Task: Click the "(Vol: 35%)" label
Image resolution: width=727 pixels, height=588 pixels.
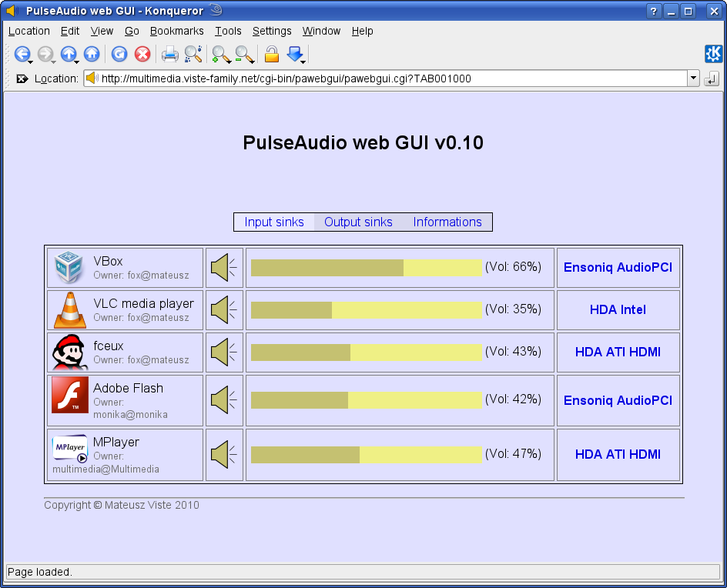Action: (x=513, y=309)
